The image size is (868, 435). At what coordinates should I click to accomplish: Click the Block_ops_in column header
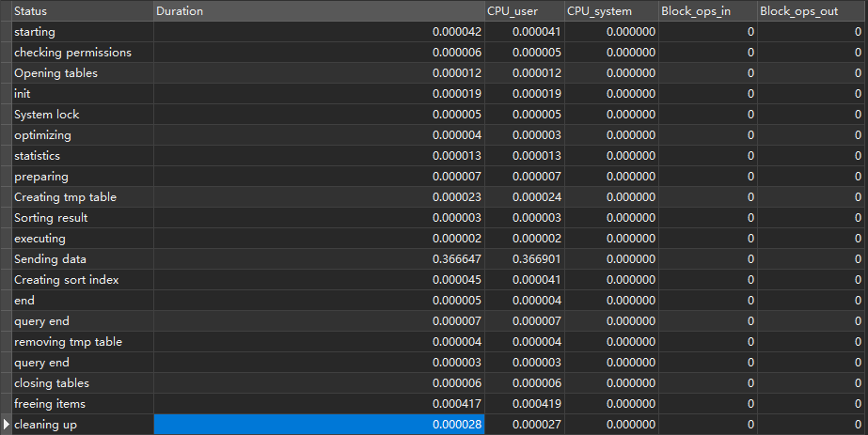[707, 11]
